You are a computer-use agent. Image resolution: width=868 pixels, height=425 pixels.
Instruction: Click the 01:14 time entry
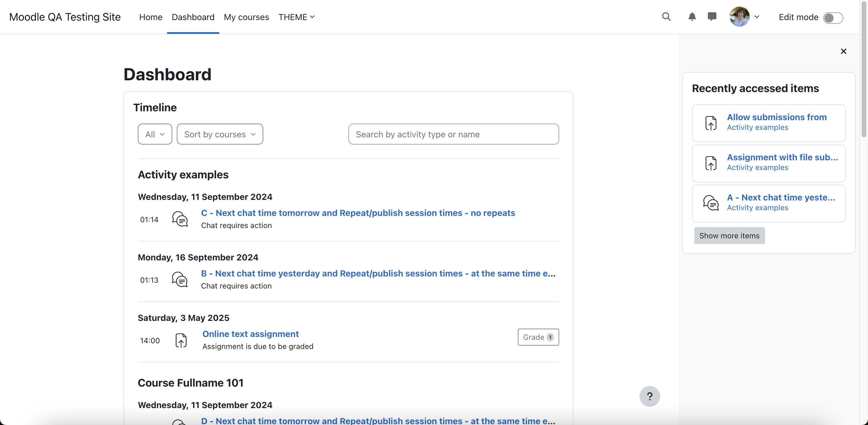click(x=149, y=220)
